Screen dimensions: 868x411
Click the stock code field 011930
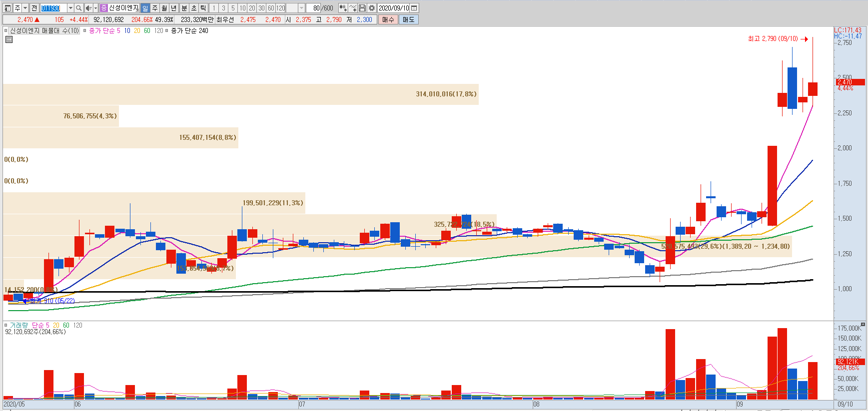tap(53, 8)
